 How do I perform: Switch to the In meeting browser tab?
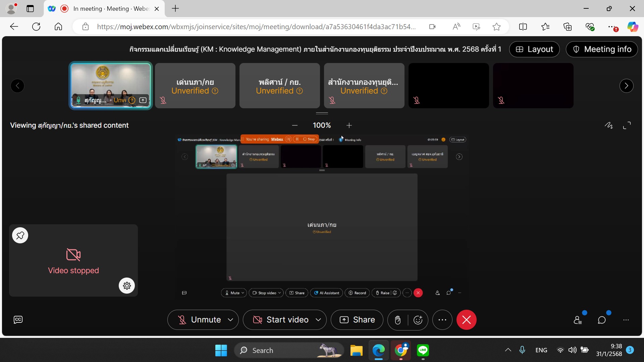tap(104, 9)
